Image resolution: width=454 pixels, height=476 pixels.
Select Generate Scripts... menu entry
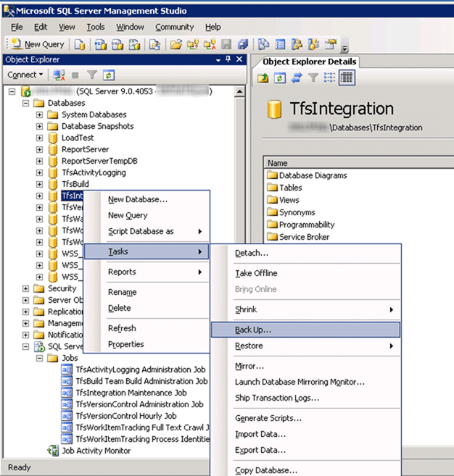click(x=306, y=418)
